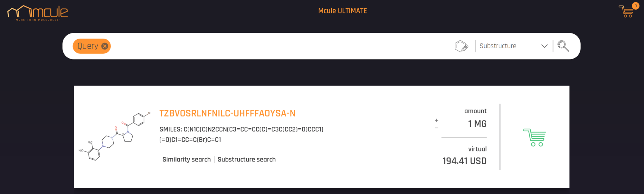Open the shopping cart in the top corner
The height and width of the screenshot is (194, 644).
626,12
